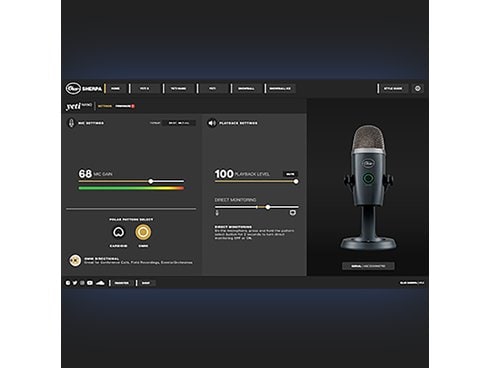Click the Mic Gain slider handle
The width and height of the screenshot is (490, 368).
(151, 181)
